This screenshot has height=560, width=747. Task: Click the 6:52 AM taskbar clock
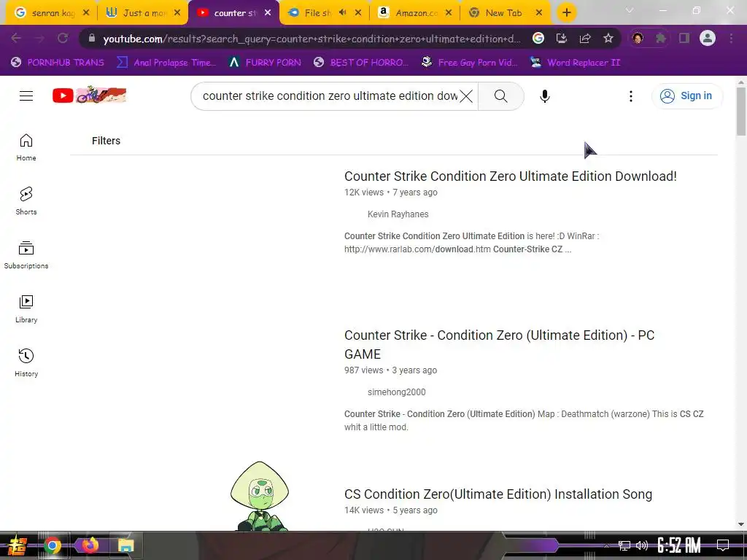pyautogui.click(x=678, y=545)
